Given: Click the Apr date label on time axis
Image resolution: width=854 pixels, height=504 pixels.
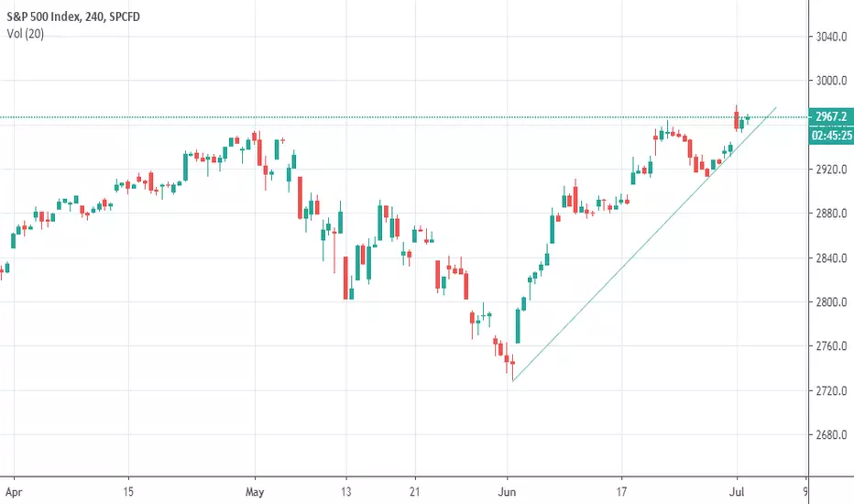Looking at the screenshot, I should pos(14,492).
